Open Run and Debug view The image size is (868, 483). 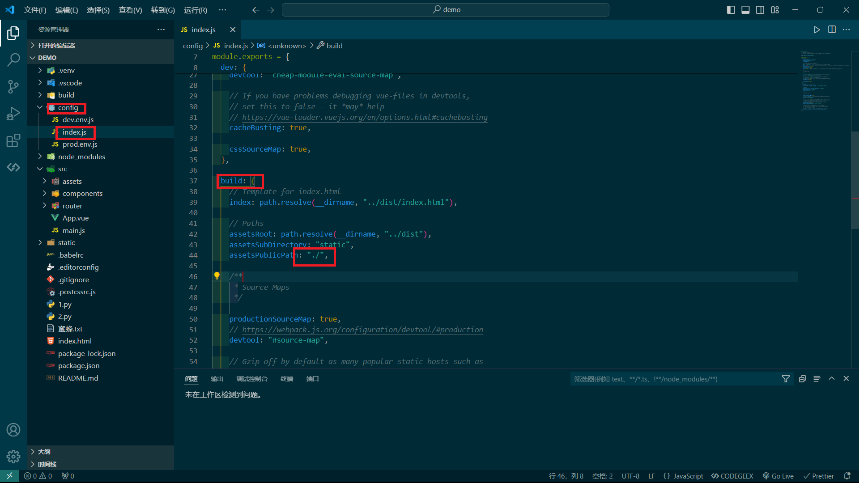click(x=13, y=114)
